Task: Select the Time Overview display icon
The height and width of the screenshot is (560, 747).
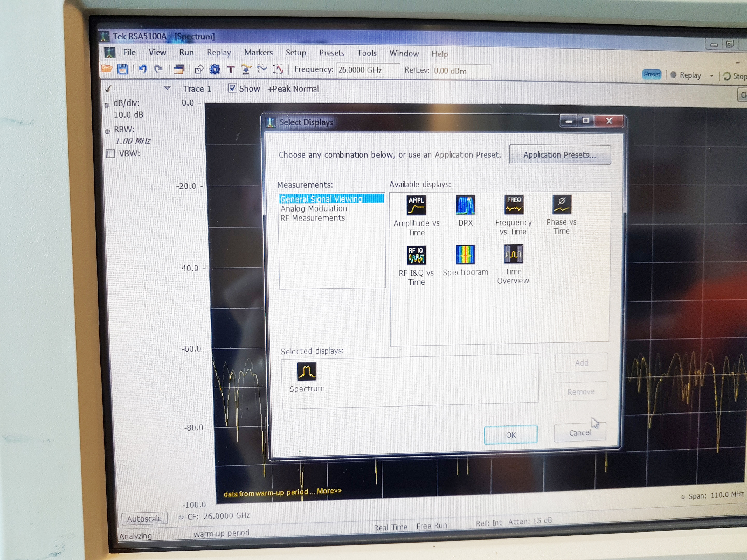Action: (x=513, y=254)
